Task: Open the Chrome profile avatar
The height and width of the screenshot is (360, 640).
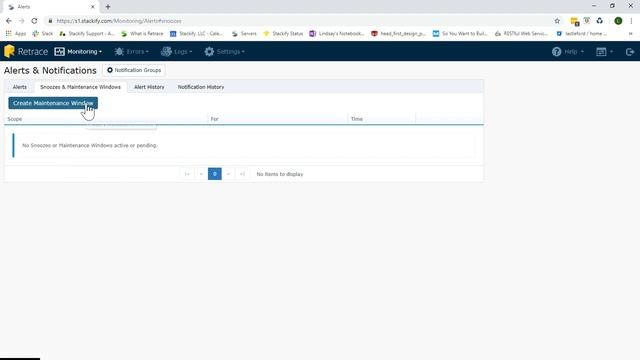Action: [x=618, y=21]
